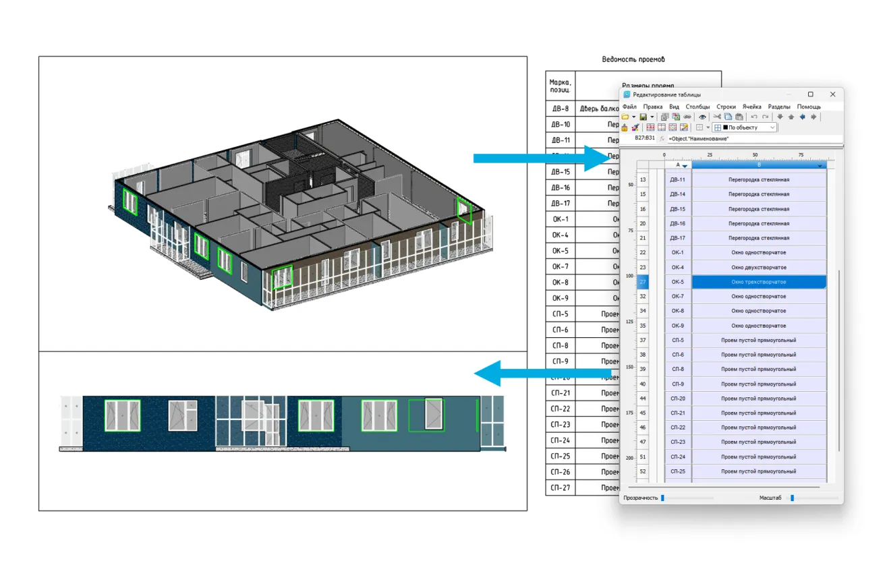Open the Файл menu
This screenshot has height=588, width=885.
[x=629, y=107]
